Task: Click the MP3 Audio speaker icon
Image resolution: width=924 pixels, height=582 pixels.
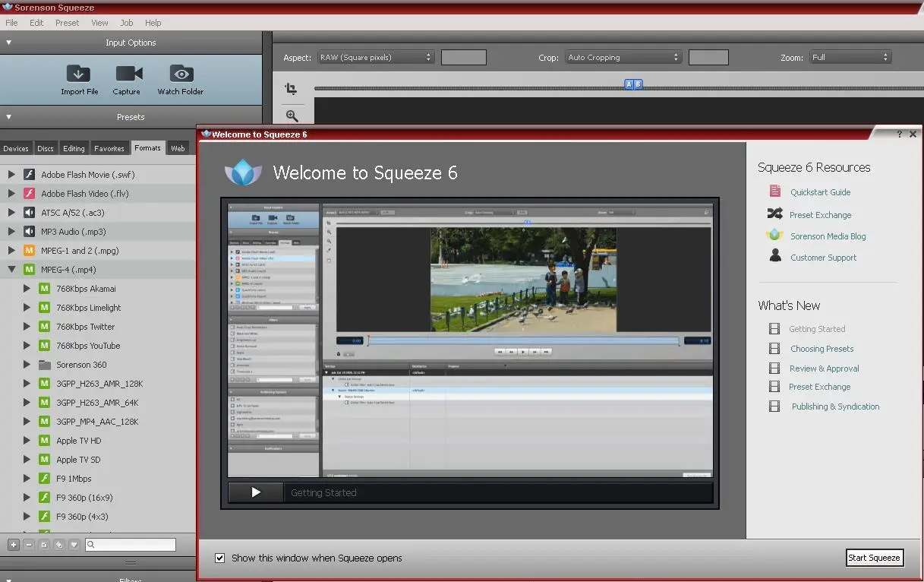Action: 30,232
